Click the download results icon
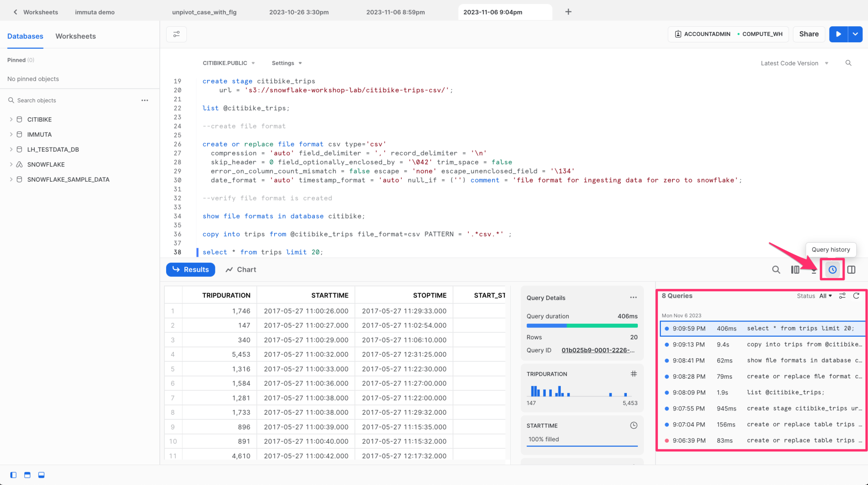The width and height of the screenshot is (868, 485). [814, 270]
